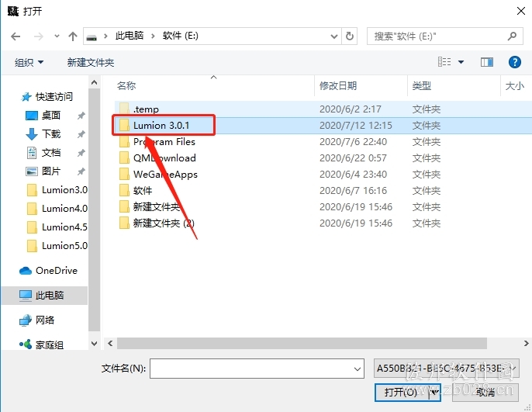This screenshot has height=412, width=532.
Task: Click the search magnifier icon
Action: click(x=512, y=36)
